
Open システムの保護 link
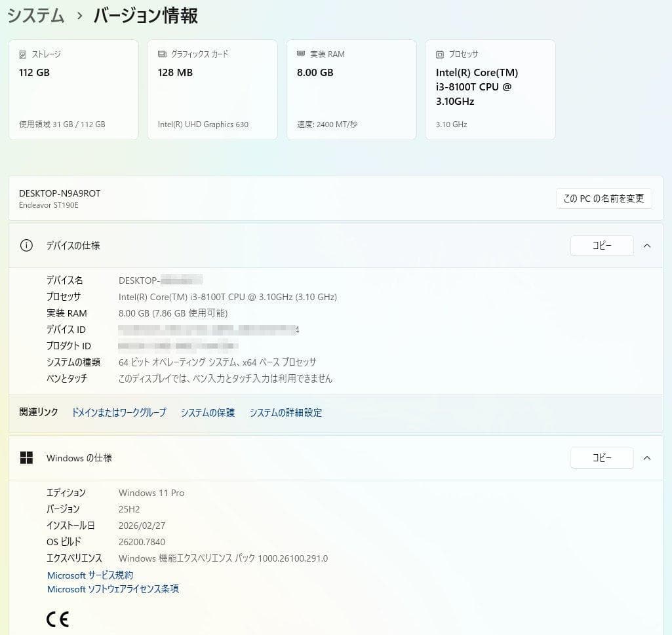click(208, 412)
